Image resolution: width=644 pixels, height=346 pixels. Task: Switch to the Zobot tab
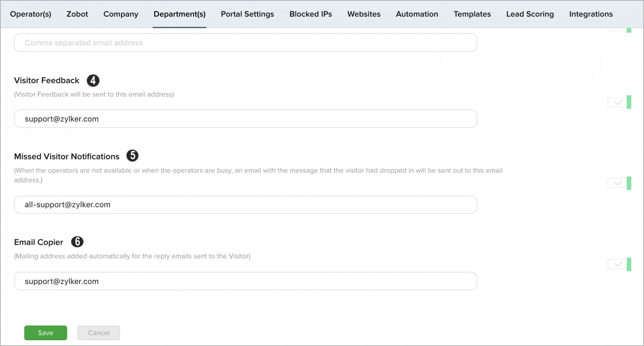[x=77, y=14]
